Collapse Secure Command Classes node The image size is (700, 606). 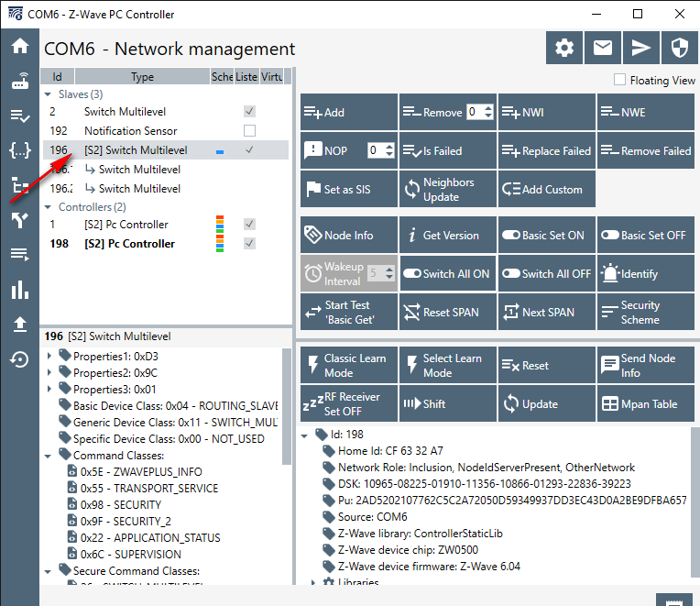pos(48,571)
